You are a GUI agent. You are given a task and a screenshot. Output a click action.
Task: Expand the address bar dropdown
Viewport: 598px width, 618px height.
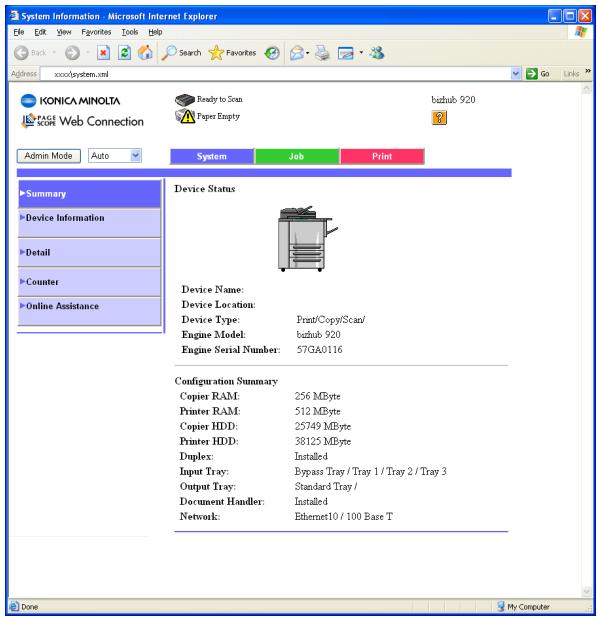[516, 74]
